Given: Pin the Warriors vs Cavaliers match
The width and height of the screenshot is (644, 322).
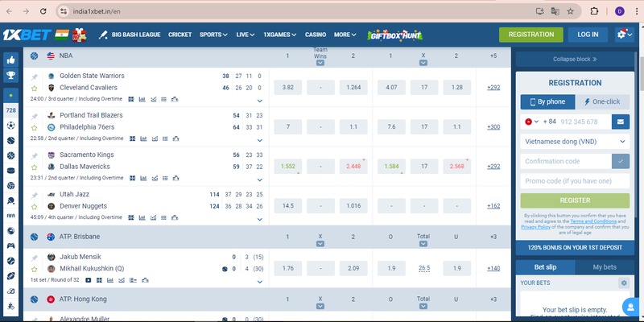Looking at the screenshot, I should pos(35,76).
